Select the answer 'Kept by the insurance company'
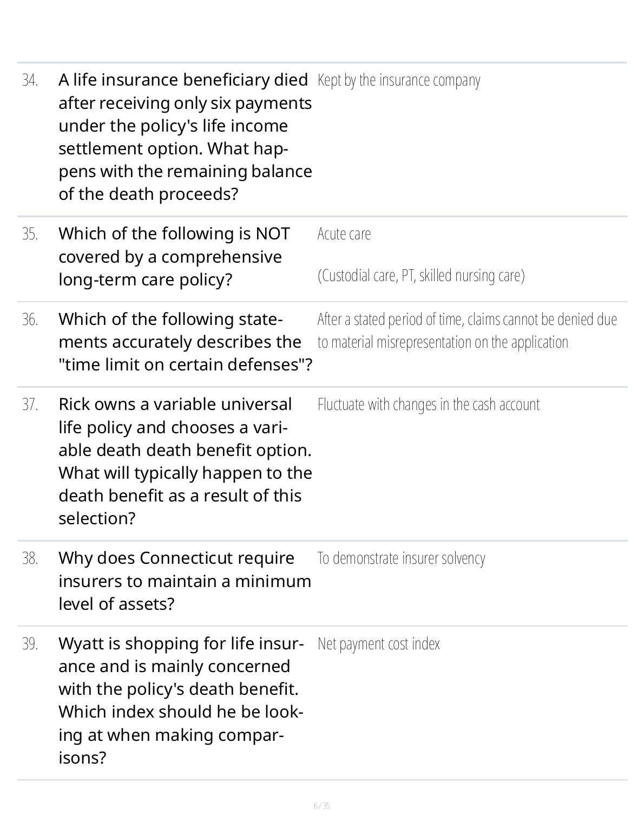The height and width of the screenshot is (834, 644). tap(399, 80)
